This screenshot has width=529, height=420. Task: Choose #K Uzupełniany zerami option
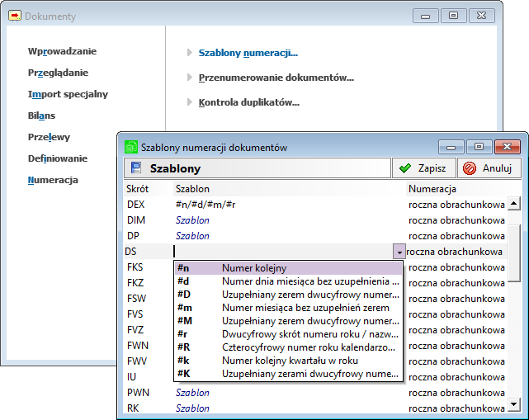289,374
